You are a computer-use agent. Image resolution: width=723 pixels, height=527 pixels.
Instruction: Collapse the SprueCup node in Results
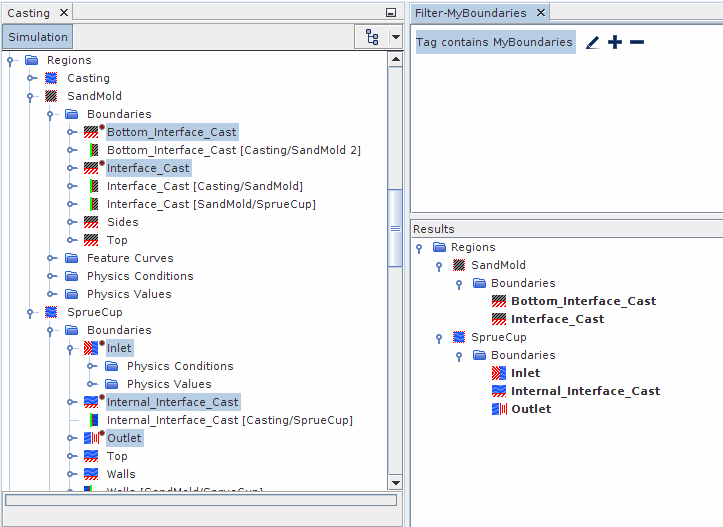click(x=439, y=337)
